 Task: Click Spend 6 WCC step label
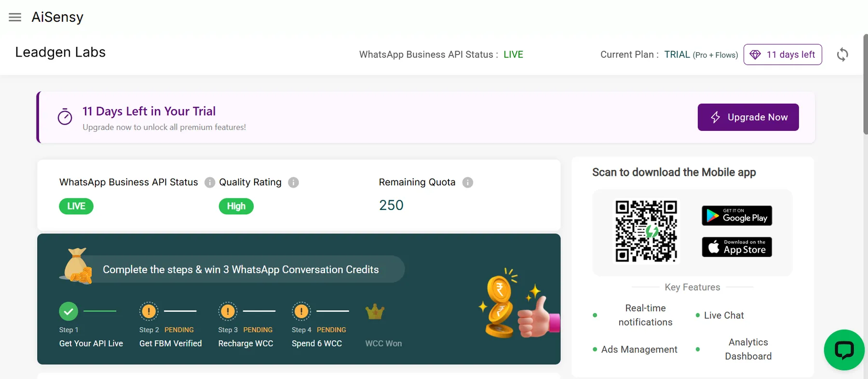coord(317,343)
